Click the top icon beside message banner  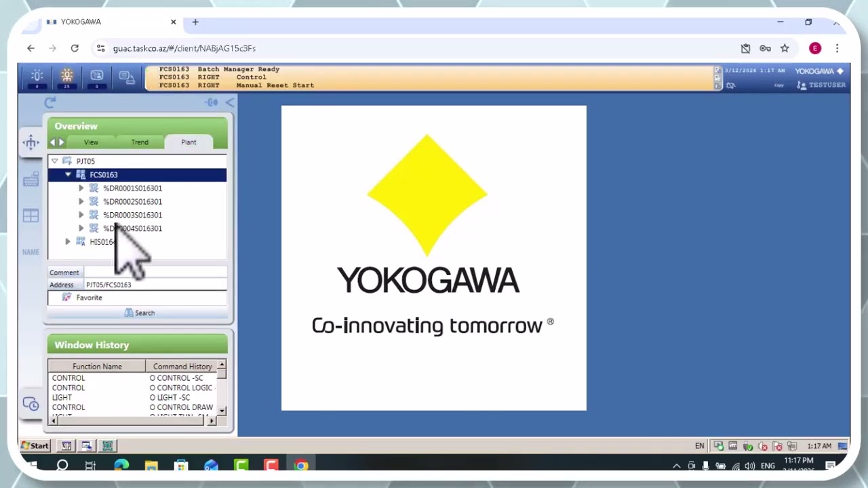tap(718, 70)
